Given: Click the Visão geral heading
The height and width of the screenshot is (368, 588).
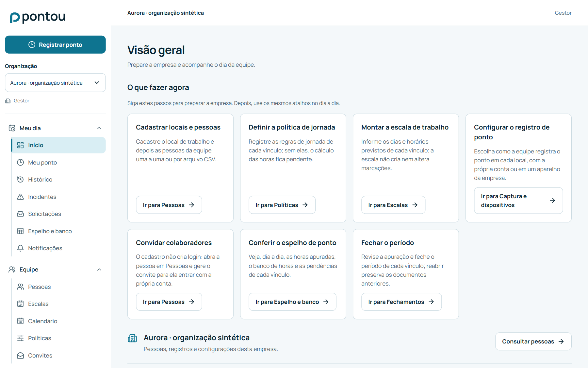Looking at the screenshot, I should point(156,50).
